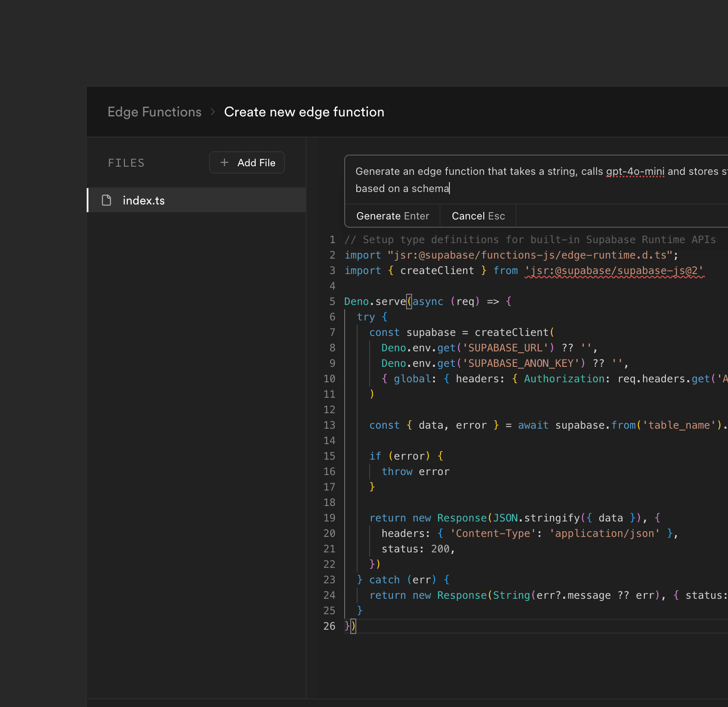This screenshot has width=728, height=707.
Task: Click on the throw error statement
Action: [416, 472]
